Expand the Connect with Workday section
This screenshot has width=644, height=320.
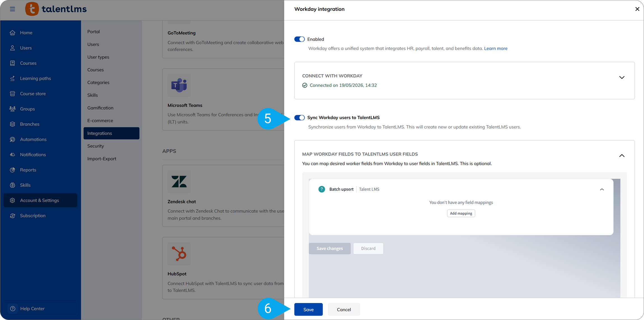coord(622,78)
